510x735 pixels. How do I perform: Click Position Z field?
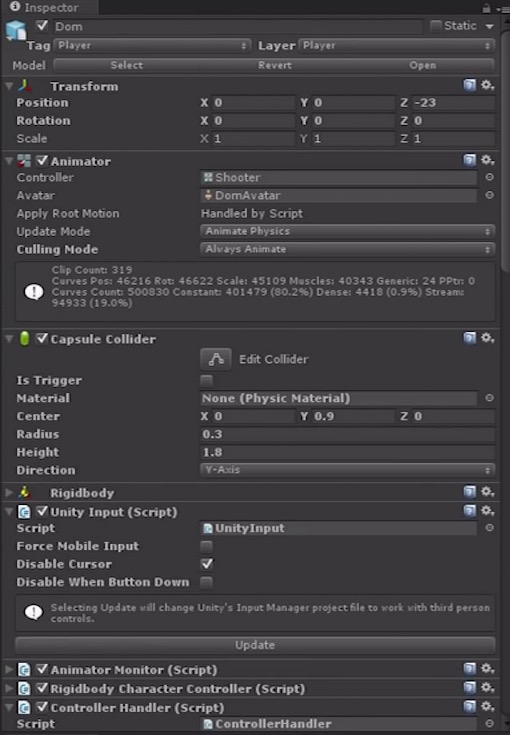click(x=453, y=103)
